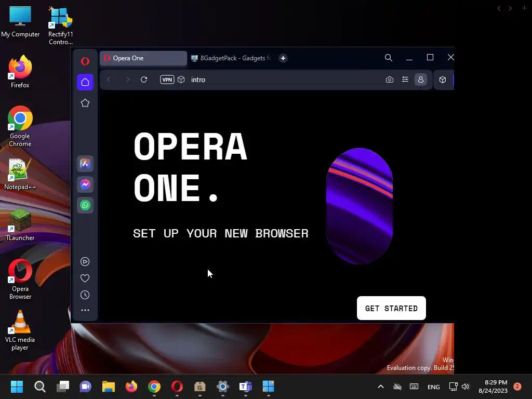The image size is (532, 399).
Task: Open Firefox from the taskbar
Action: 131,386
